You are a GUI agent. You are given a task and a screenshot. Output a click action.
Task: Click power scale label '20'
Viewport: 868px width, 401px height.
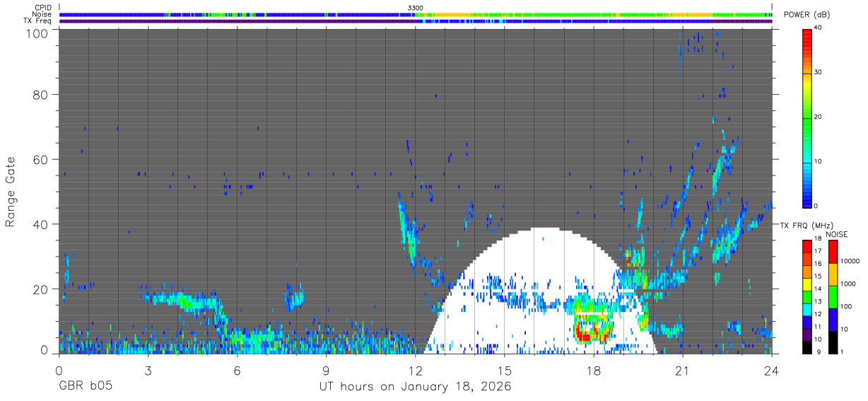tap(819, 117)
